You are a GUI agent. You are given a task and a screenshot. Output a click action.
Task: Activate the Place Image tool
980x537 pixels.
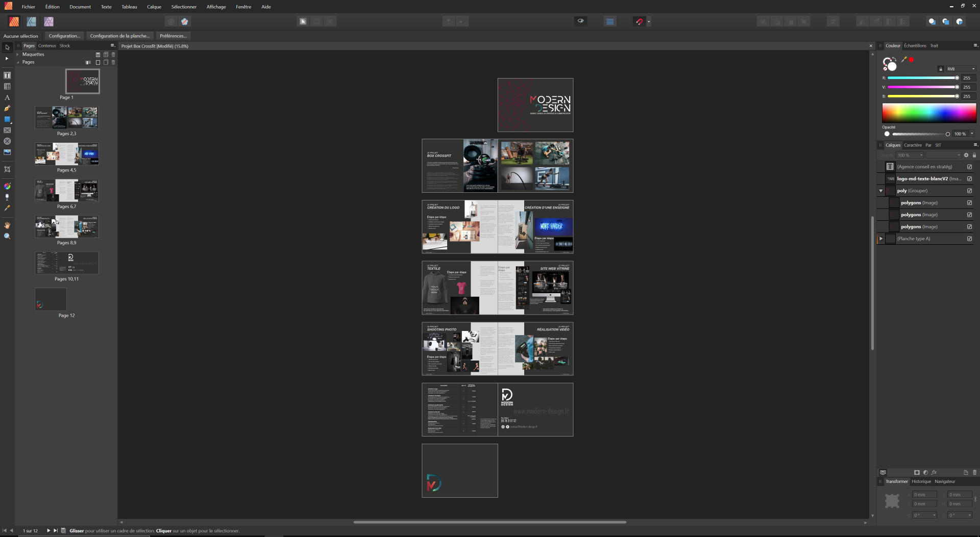coord(7,152)
